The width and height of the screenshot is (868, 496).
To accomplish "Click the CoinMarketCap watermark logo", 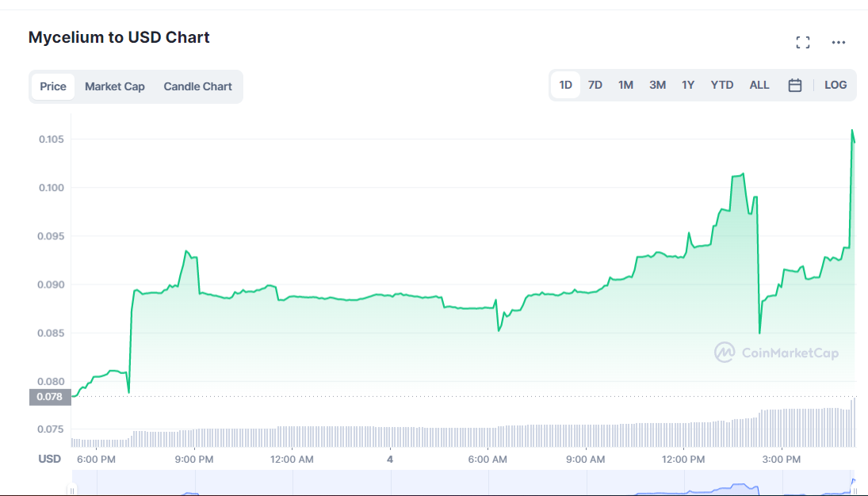I will tap(776, 353).
